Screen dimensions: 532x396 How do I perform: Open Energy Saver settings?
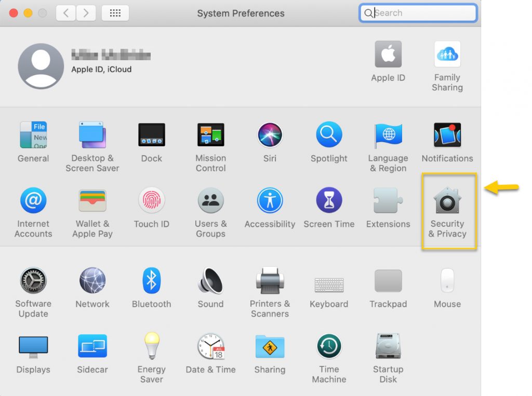(151, 347)
